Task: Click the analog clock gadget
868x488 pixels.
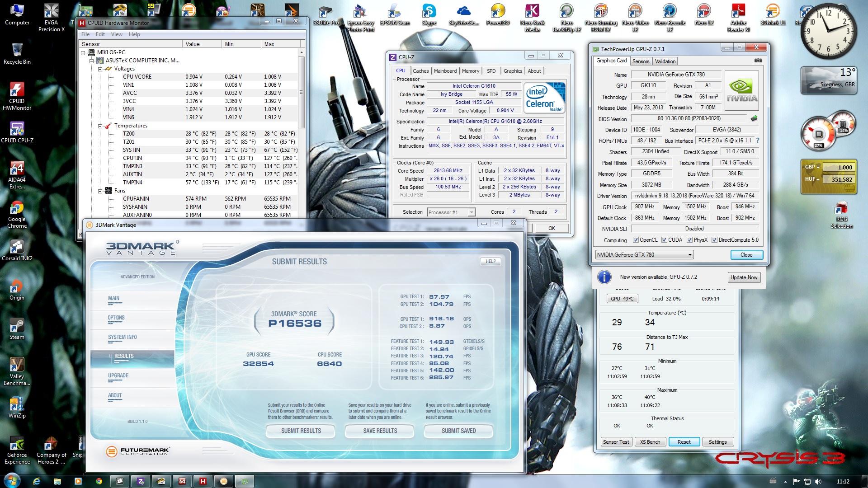Action: click(x=828, y=30)
